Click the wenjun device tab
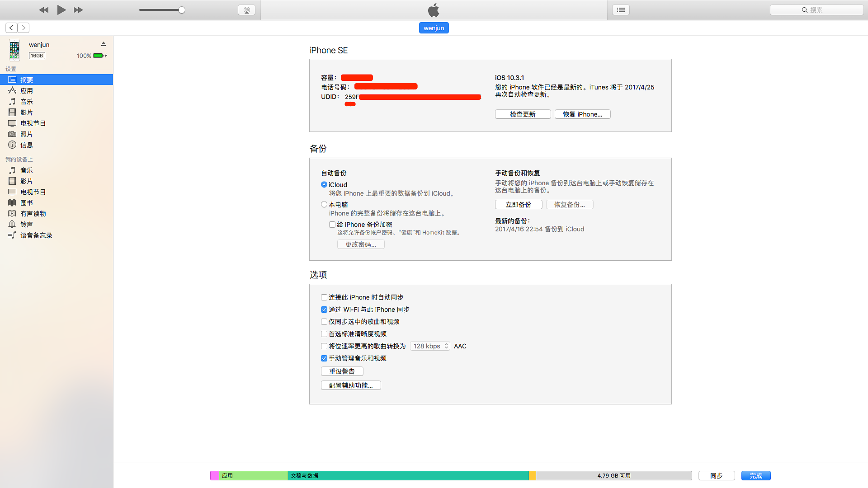Image resolution: width=868 pixels, height=488 pixels. pos(434,28)
